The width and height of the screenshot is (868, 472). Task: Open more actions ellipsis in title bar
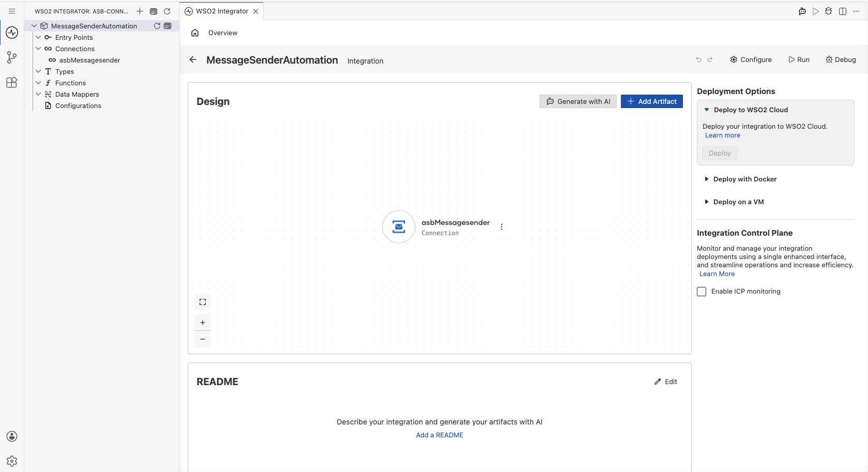click(856, 11)
